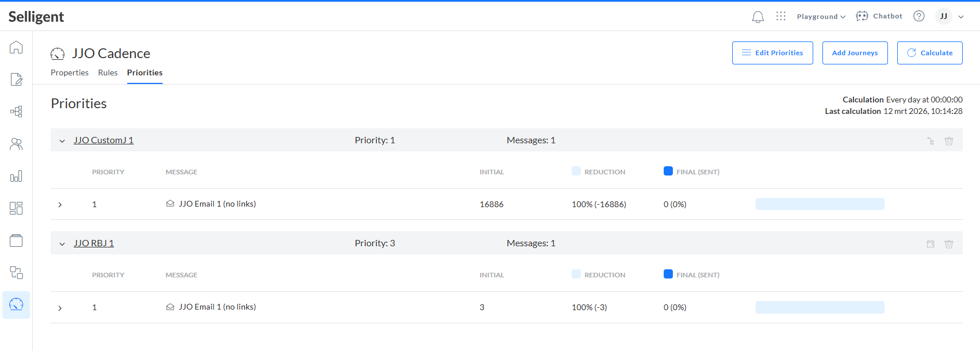Click the journey type icon for JJO RBJ 1
980x351 pixels.
coord(931,244)
